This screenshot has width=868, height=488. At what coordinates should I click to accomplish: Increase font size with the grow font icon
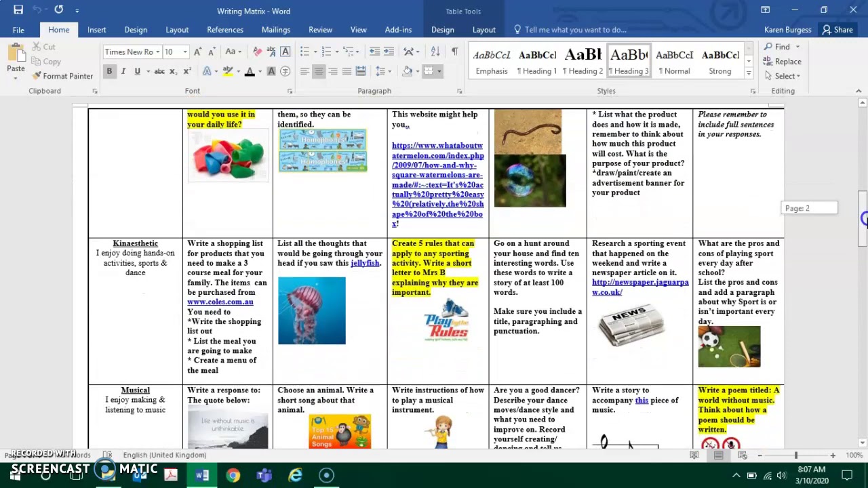click(x=197, y=52)
